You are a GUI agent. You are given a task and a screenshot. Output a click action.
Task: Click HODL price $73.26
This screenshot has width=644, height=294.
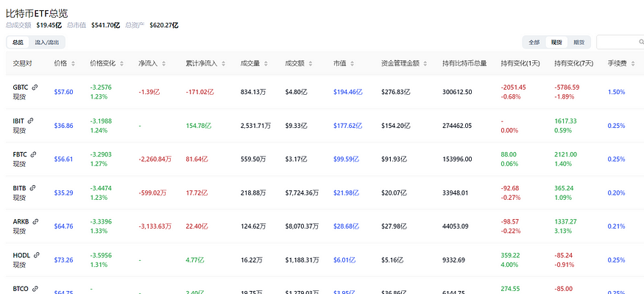tap(63, 260)
